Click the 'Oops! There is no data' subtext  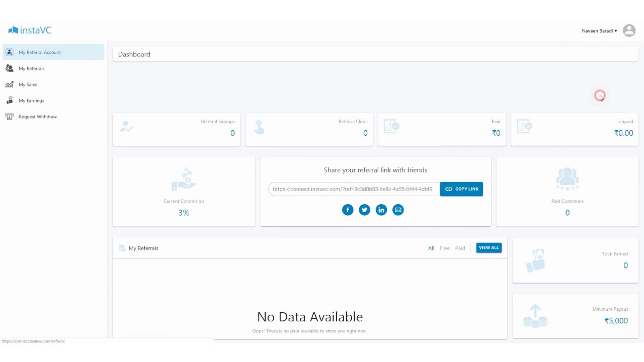(310, 331)
